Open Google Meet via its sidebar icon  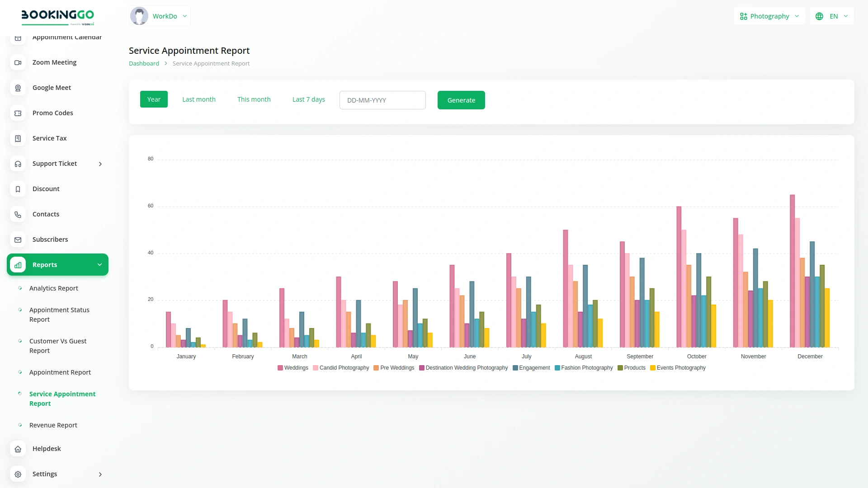coord(18,88)
